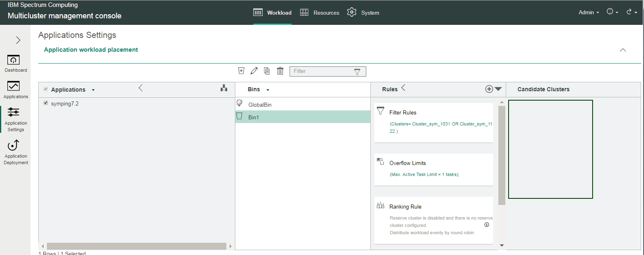The width and height of the screenshot is (644, 255).
Task: Click the add new bin icon
Action: tap(241, 71)
